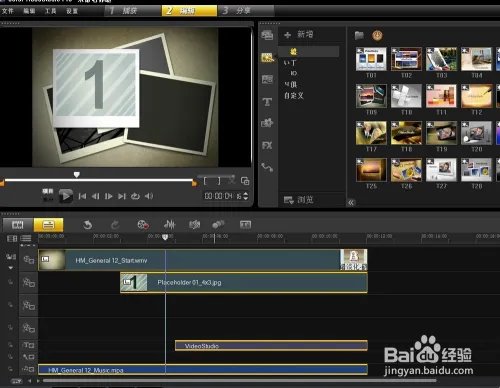
Task: Click the orange round icon above thumbnails
Action: (x=377, y=35)
